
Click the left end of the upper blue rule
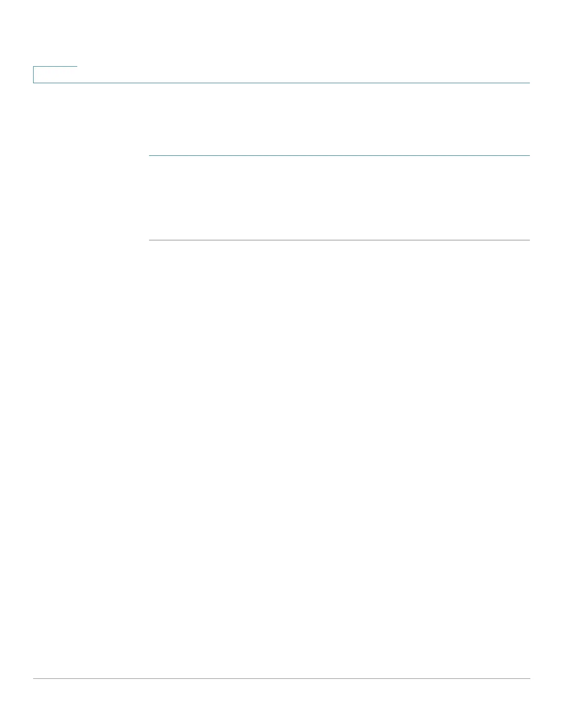pos(151,156)
